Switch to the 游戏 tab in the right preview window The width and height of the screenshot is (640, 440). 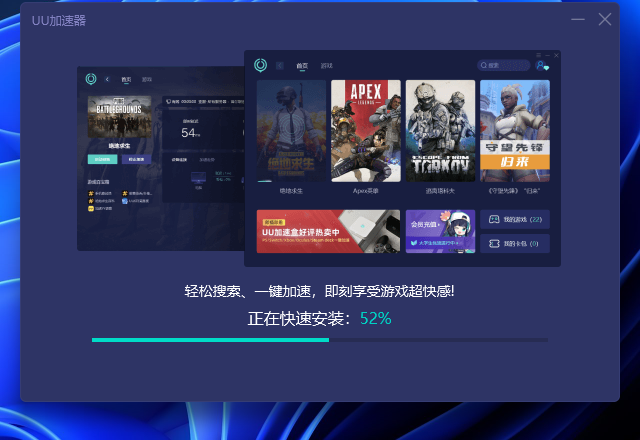[x=326, y=66]
